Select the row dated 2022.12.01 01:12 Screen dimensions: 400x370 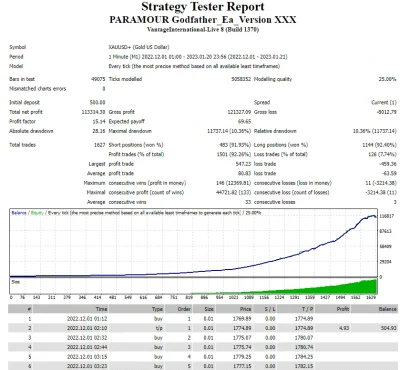click(203, 319)
